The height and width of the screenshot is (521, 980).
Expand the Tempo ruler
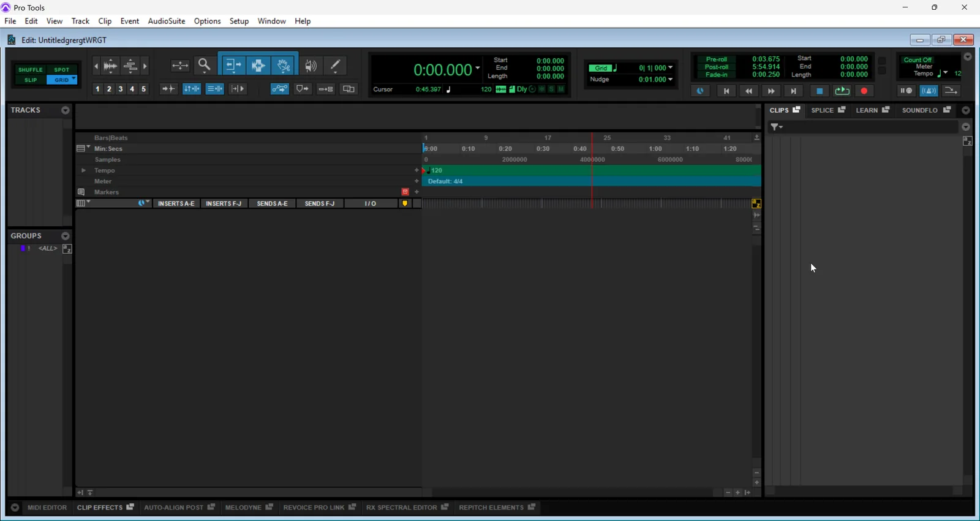pos(83,170)
